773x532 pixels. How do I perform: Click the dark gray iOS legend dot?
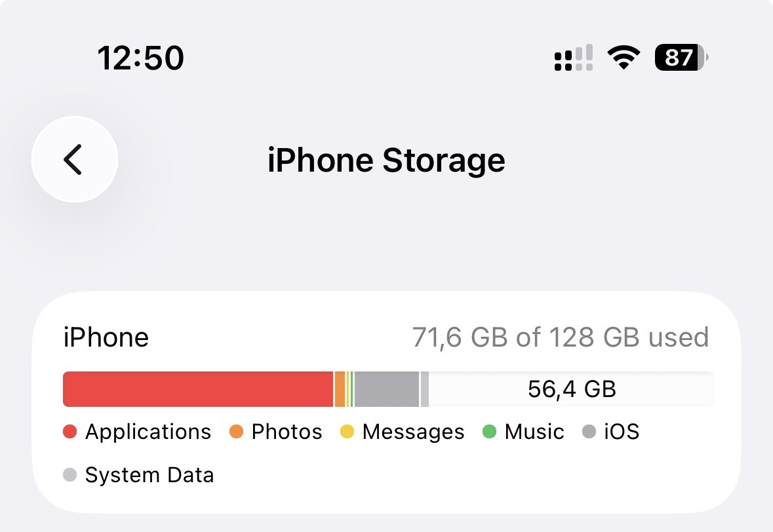coord(589,432)
